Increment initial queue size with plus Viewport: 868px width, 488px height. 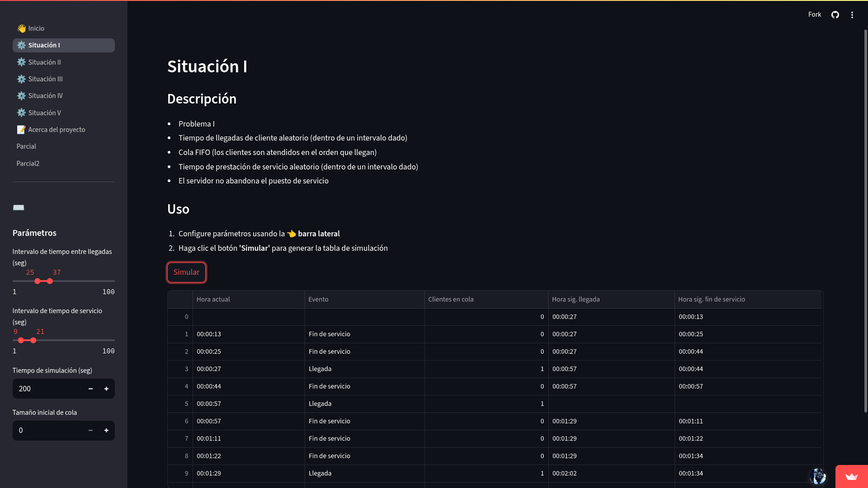tap(106, 431)
